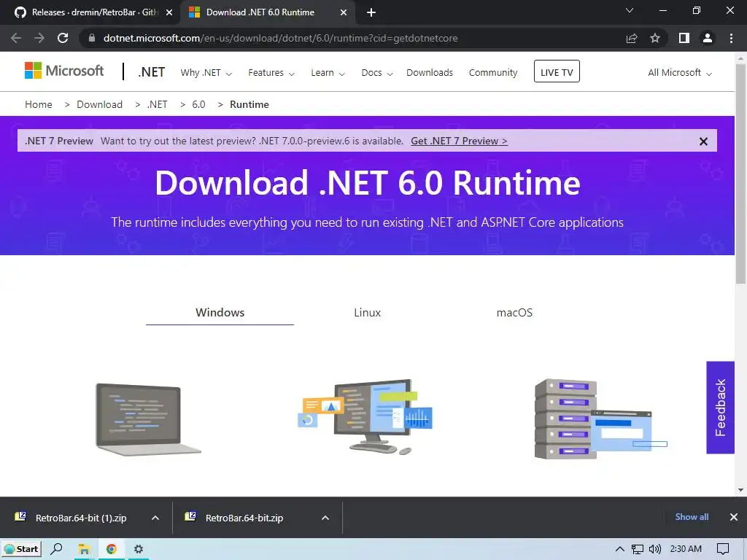Close the downloads bar
747x560 pixels.
point(734,517)
